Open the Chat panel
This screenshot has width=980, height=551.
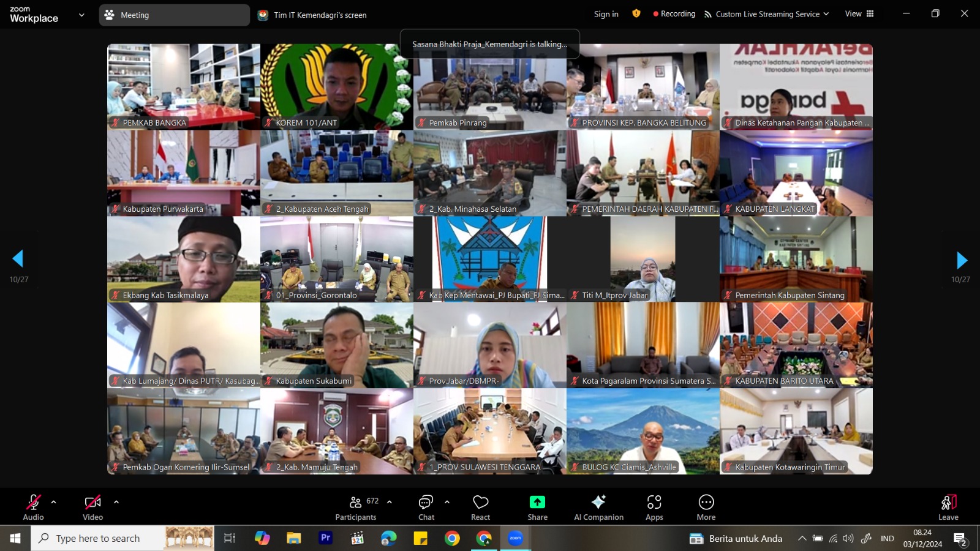coord(426,508)
